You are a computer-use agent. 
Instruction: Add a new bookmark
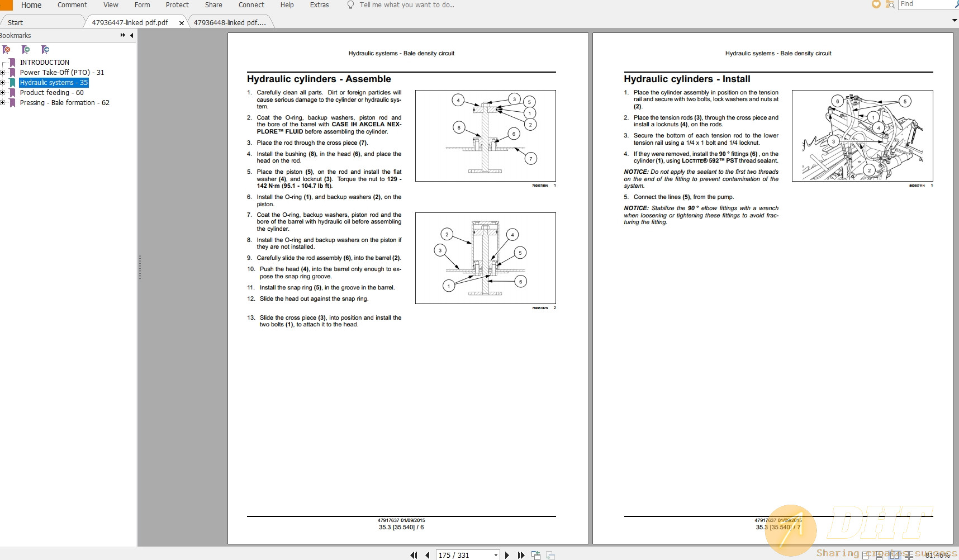[x=26, y=49]
